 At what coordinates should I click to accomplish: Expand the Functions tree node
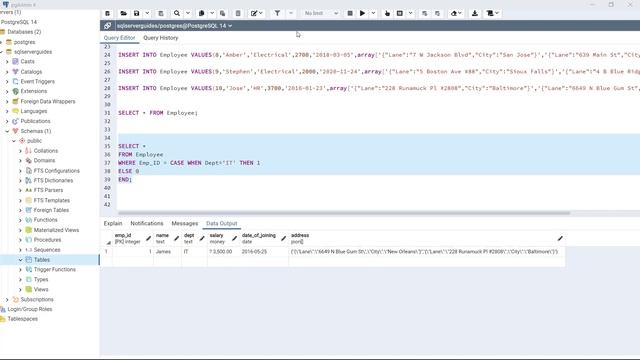click(20, 220)
